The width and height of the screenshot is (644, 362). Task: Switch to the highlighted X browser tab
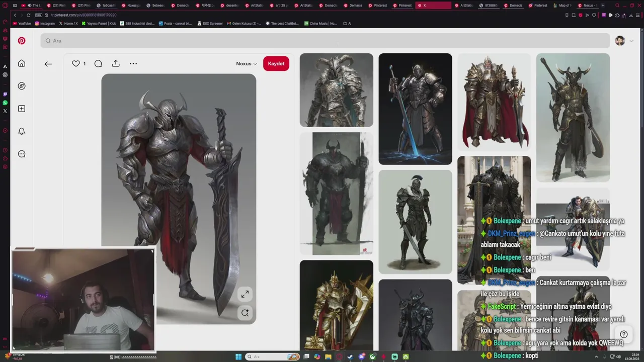tap(433, 6)
